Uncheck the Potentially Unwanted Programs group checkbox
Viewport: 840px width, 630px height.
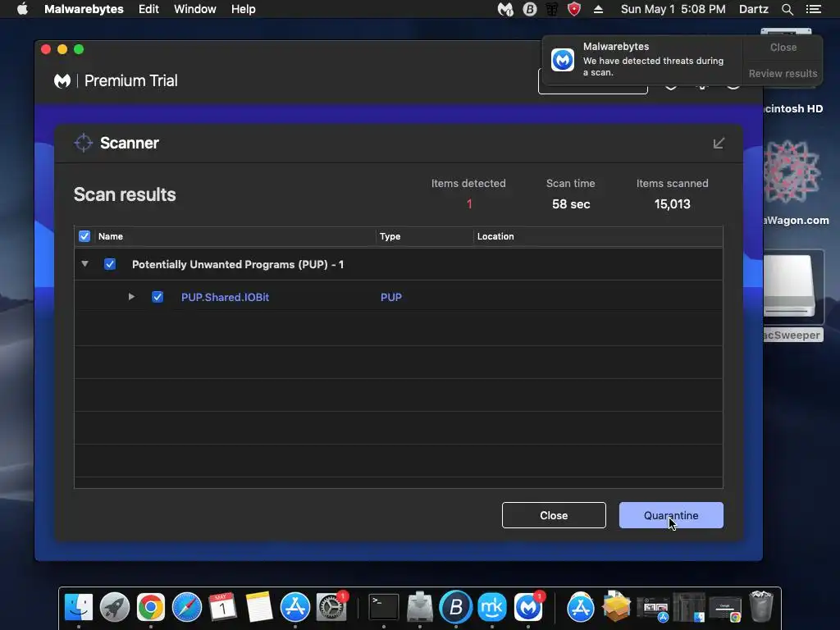click(110, 264)
